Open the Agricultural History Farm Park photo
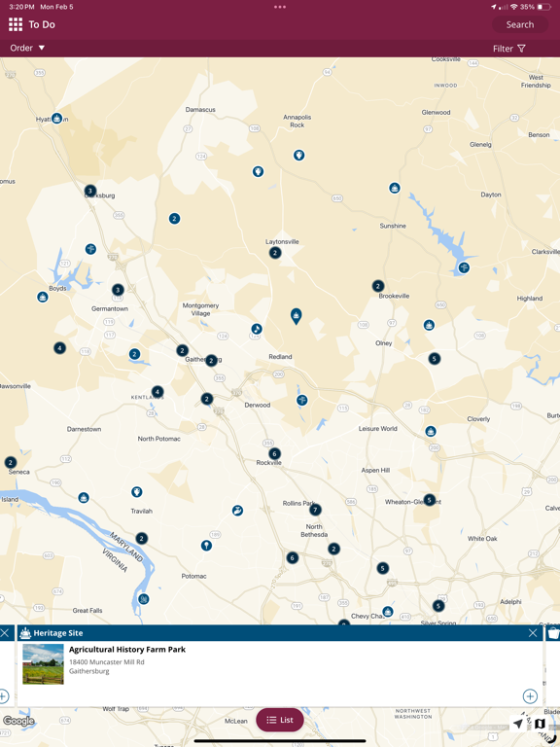 43,664
